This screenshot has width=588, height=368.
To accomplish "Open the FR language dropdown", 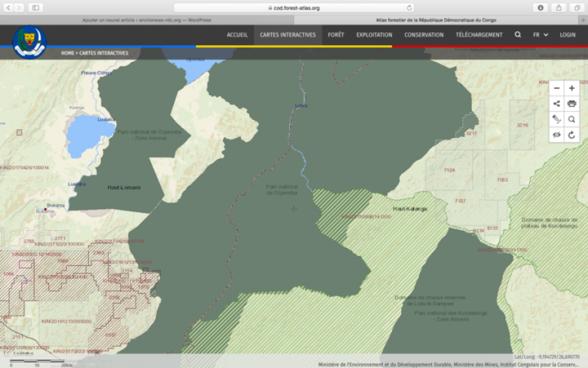I will (x=540, y=35).
